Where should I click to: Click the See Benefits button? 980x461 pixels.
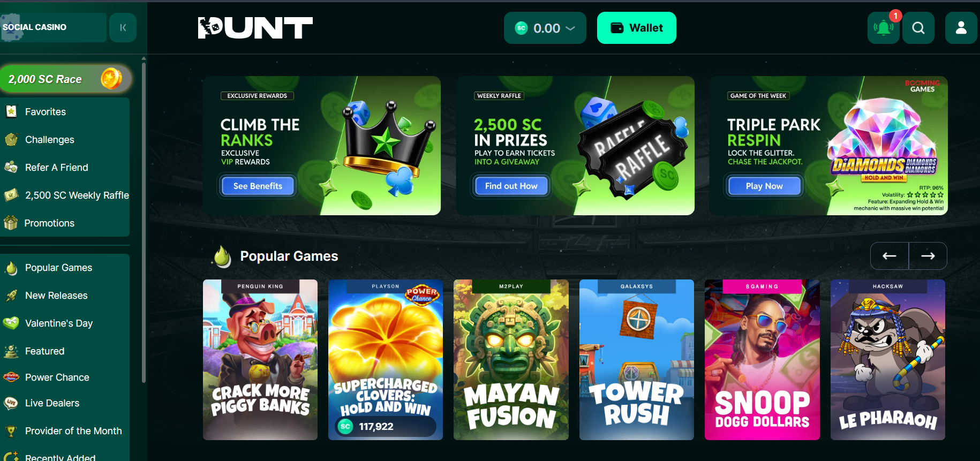pyautogui.click(x=258, y=186)
